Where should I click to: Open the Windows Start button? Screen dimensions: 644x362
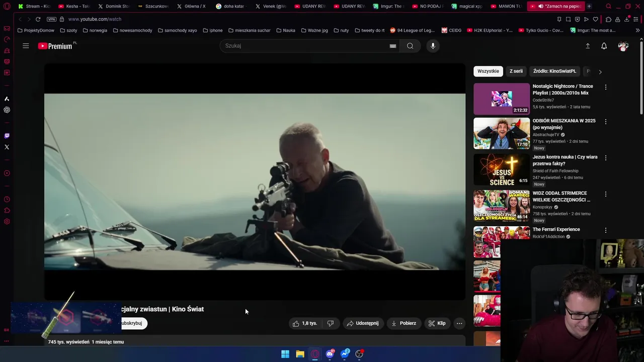coord(285,354)
